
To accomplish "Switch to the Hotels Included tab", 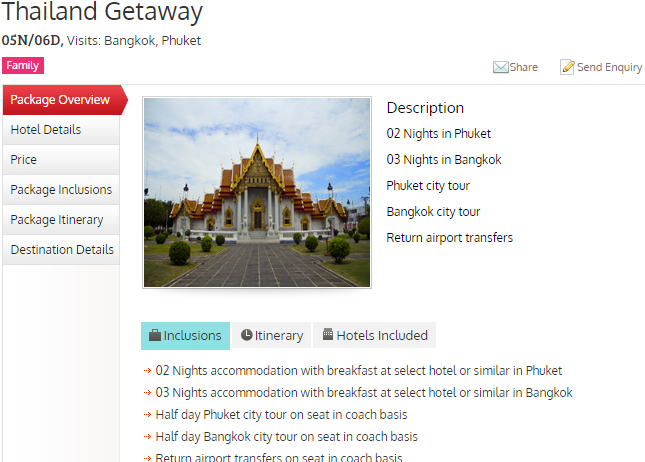I will 374,335.
